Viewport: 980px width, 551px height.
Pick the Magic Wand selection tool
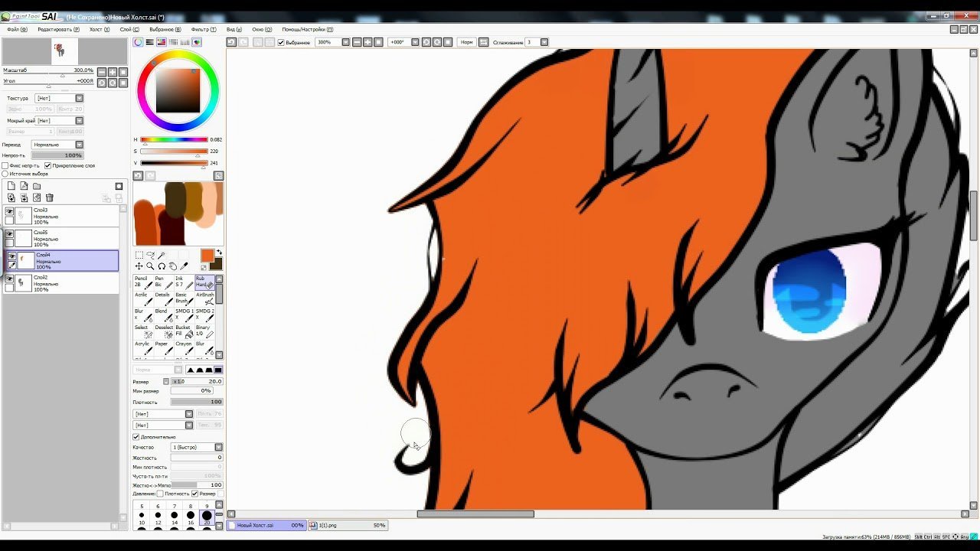tap(162, 256)
